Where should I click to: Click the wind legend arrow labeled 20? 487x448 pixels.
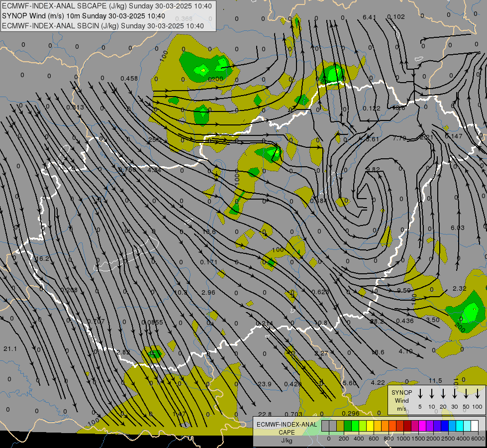[x=443, y=394]
